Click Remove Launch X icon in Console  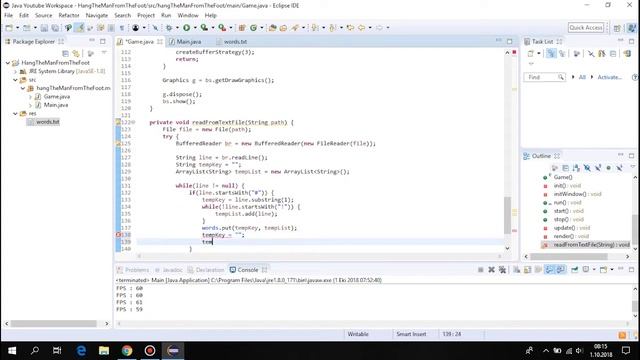coord(491,270)
